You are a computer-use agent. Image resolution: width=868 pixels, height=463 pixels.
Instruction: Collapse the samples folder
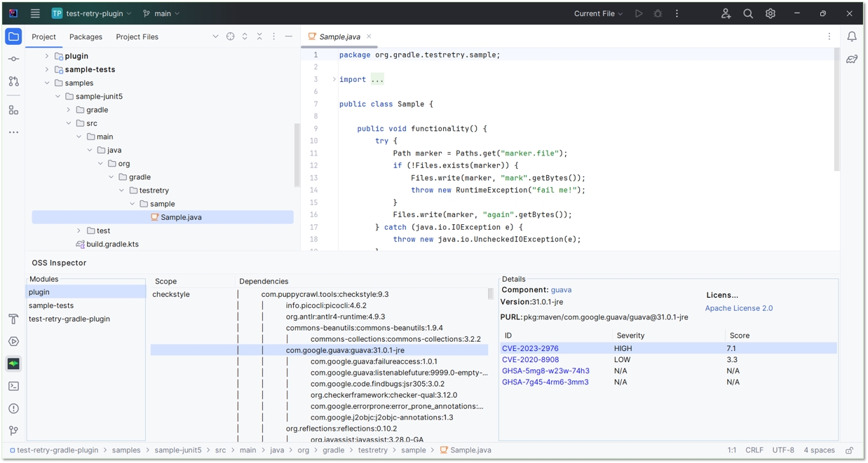click(x=47, y=83)
